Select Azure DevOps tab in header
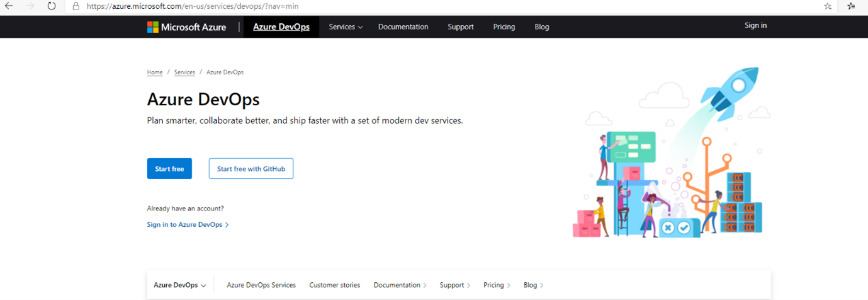Viewport: 868px width, 300px height. 281,27
